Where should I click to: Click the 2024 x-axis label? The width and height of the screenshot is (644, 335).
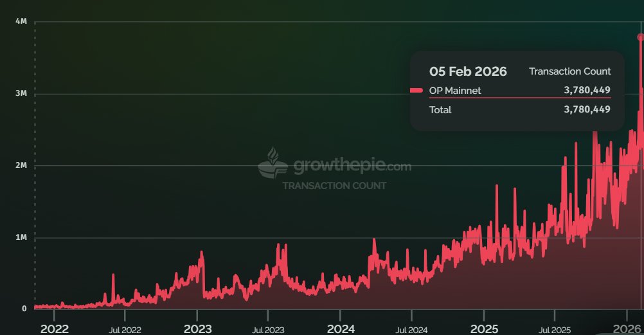click(341, 329)
